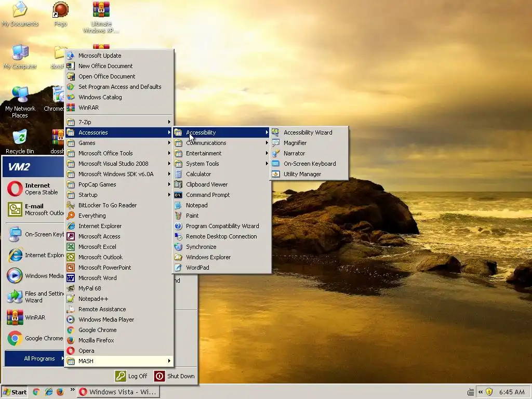Click the Remote Desktop Connection icon
The width and height of the screenshot is (532, 399).
click(x=178, y=236)
